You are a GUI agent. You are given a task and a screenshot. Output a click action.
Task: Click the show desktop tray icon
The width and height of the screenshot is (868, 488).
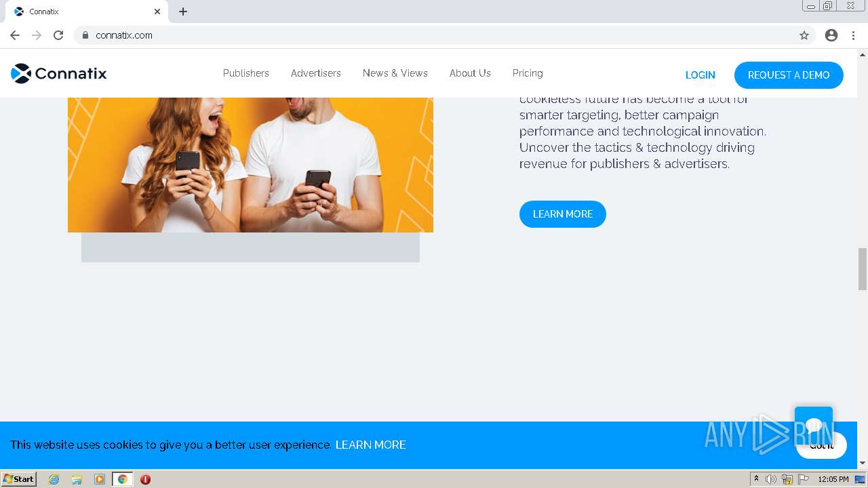pos(860,479)
